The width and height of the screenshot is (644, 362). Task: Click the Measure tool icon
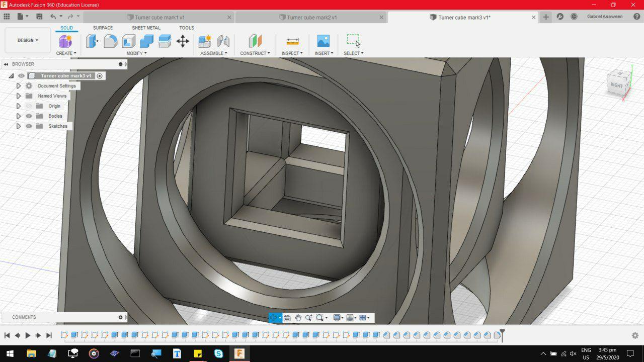point(292,41)
